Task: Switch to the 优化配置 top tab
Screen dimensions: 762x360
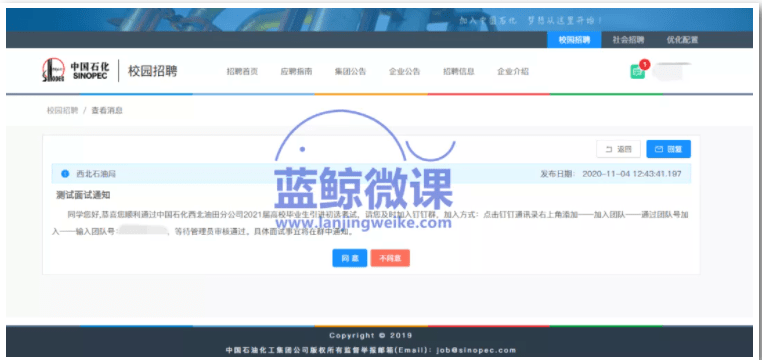Action: pyautogui.click(x=682, y=40)
